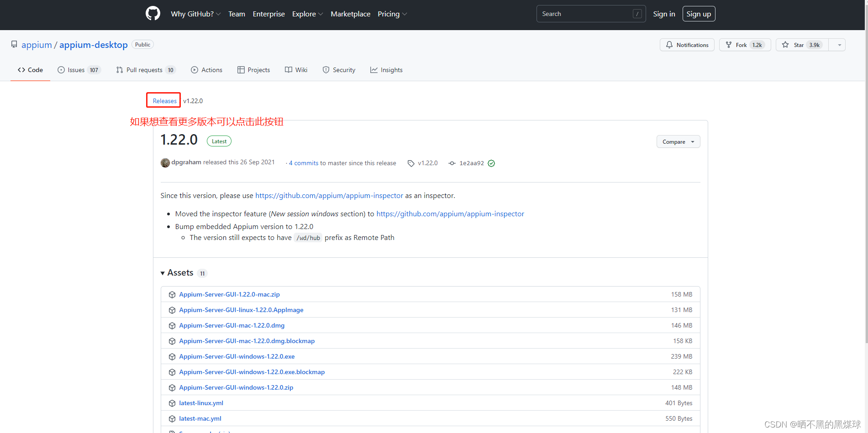Image resolution: width=868 pixels, height=433 pixels.
Task: Click the repository book icon beside appium
Action: click(14, 44)
